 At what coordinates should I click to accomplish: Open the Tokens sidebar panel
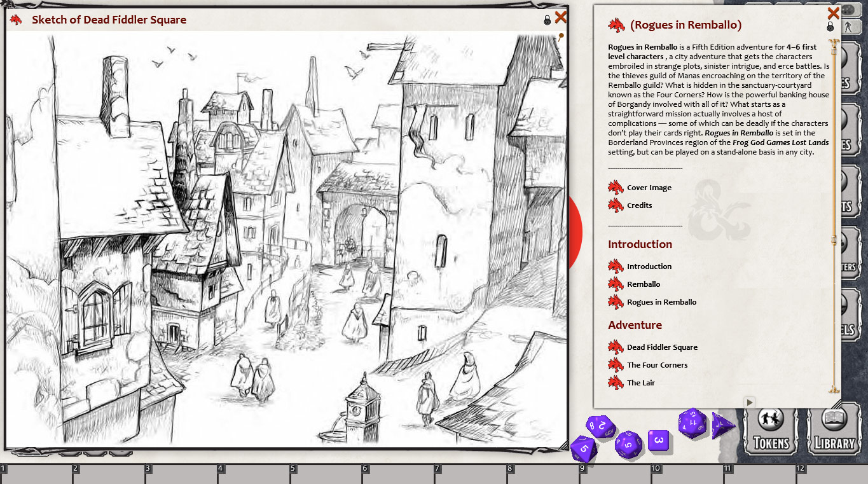tap(771, 429)
